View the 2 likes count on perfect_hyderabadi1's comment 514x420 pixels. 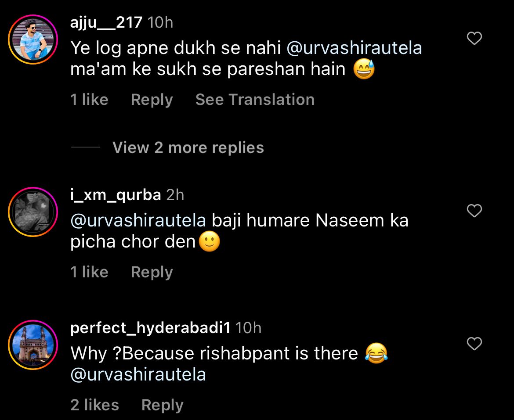(94, 405)
